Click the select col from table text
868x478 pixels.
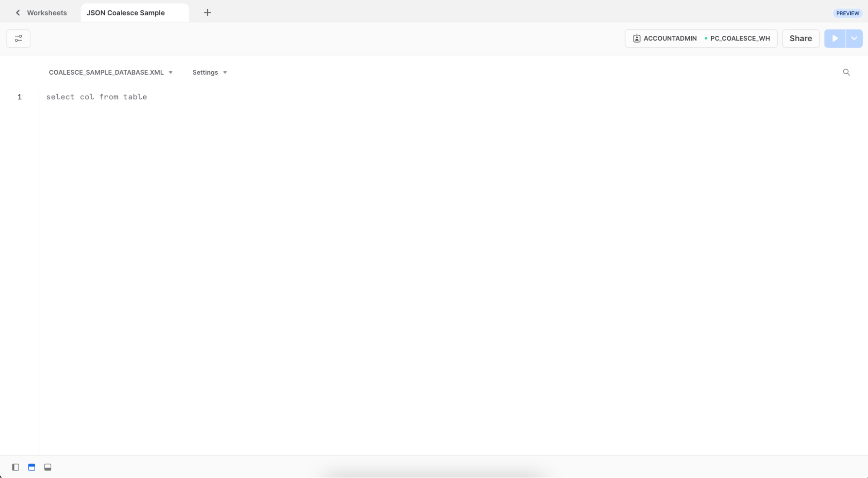pyautogui.click(x=96, y=97)
